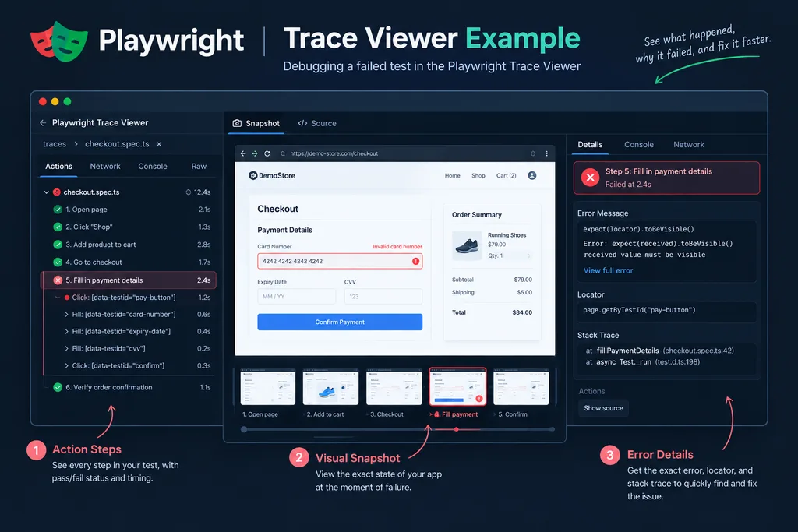
Task: Close the checkout.spec.ts trace tab
Action: click(x=159, y=144)
